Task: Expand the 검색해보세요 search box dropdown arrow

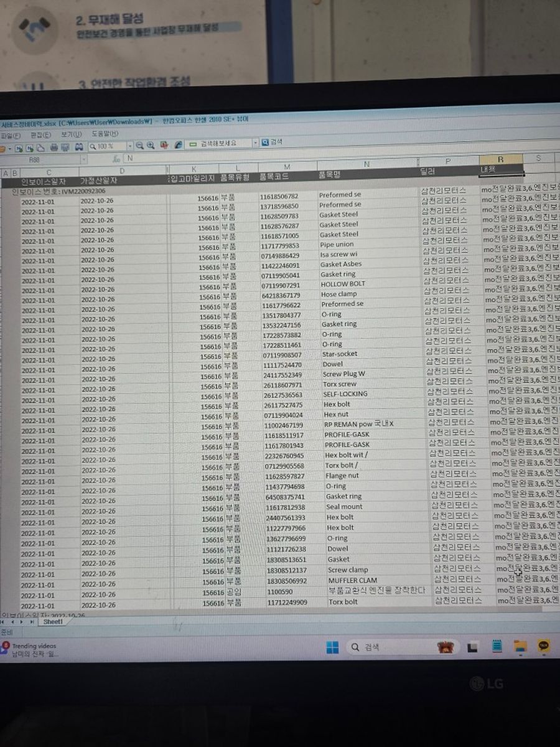Action: [255, 144]
